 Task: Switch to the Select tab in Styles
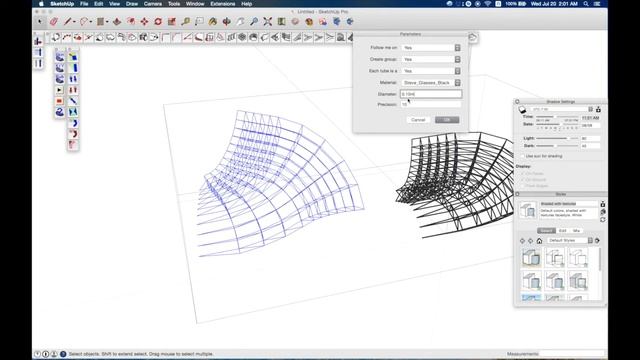[x=546, y=231]
